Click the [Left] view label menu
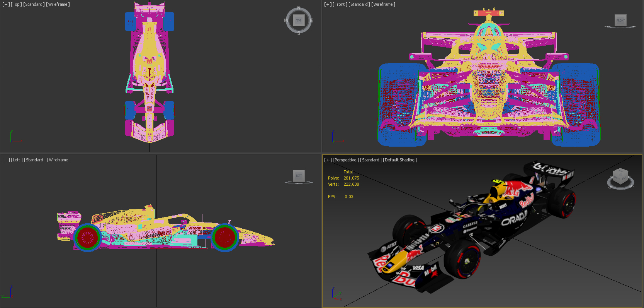Viewport: 644px width, 308px height. (x=17, y=160)
